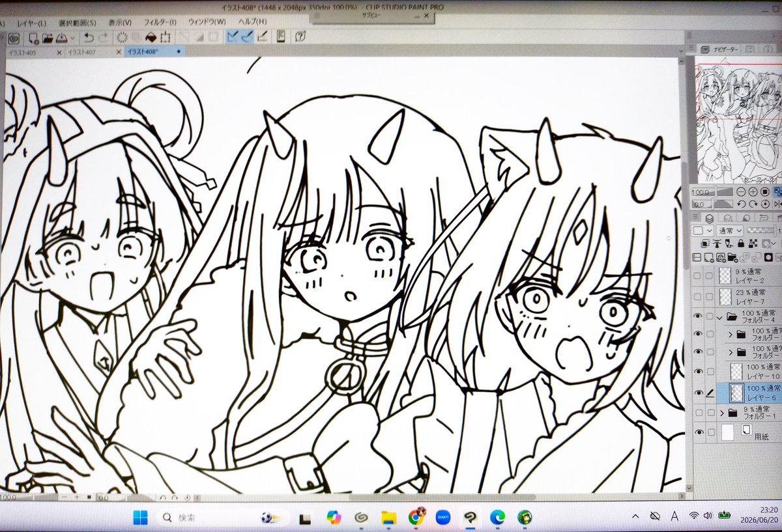Open the 表示(V) menu
Screen dimensions: 782x532
click(x=119, y=23)
